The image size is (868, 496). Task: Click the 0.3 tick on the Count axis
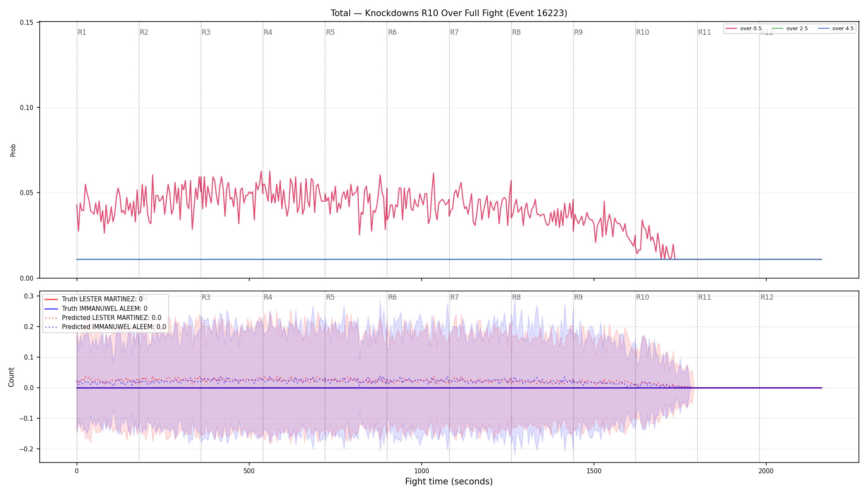[29, 296]
